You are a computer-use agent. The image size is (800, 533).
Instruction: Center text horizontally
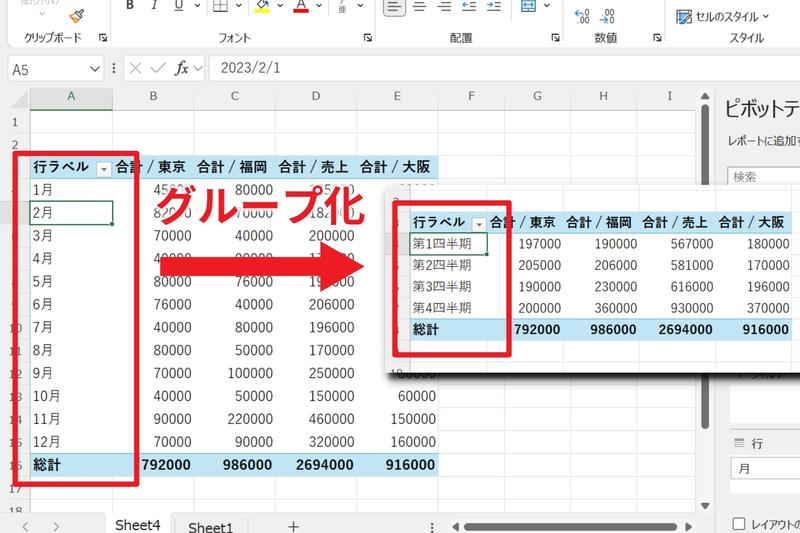click(x=419, y=6)
